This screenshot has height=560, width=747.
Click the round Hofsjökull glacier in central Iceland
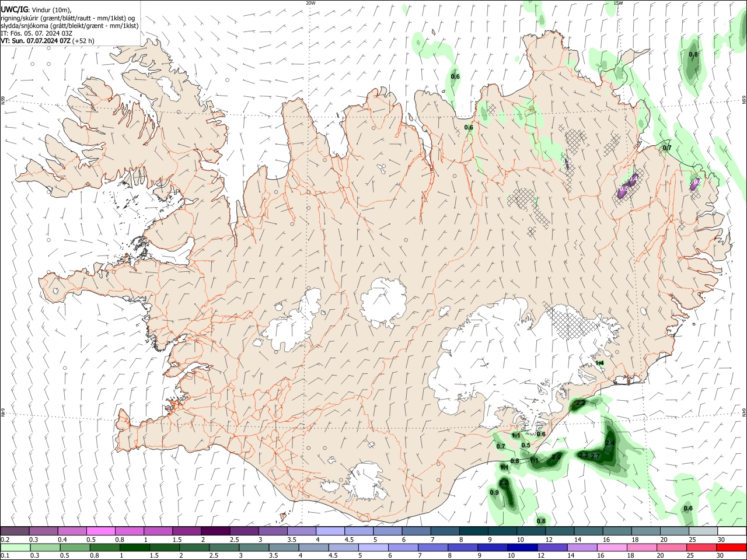tap(383, 302)
